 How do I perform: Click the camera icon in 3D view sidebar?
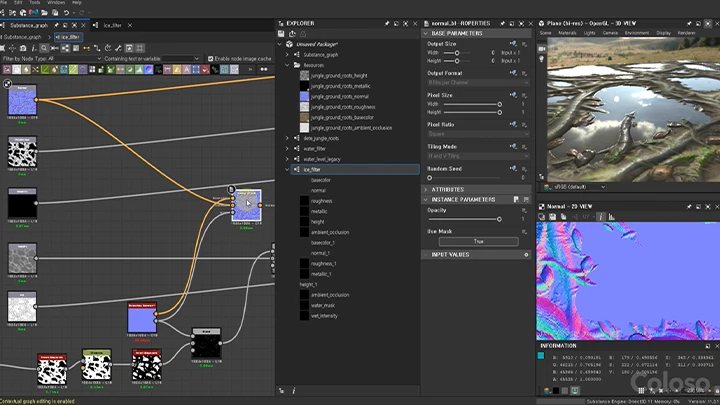coord(542,48)
